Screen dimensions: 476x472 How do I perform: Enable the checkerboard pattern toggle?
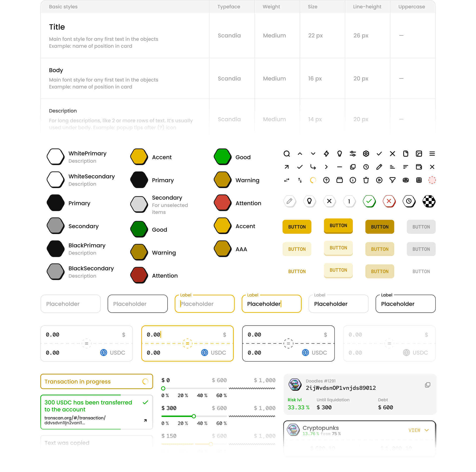(429, 201)
